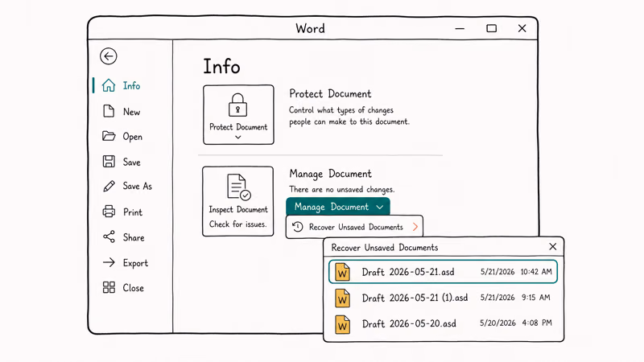Click the Share nodes icon

(x=109, y=237)
